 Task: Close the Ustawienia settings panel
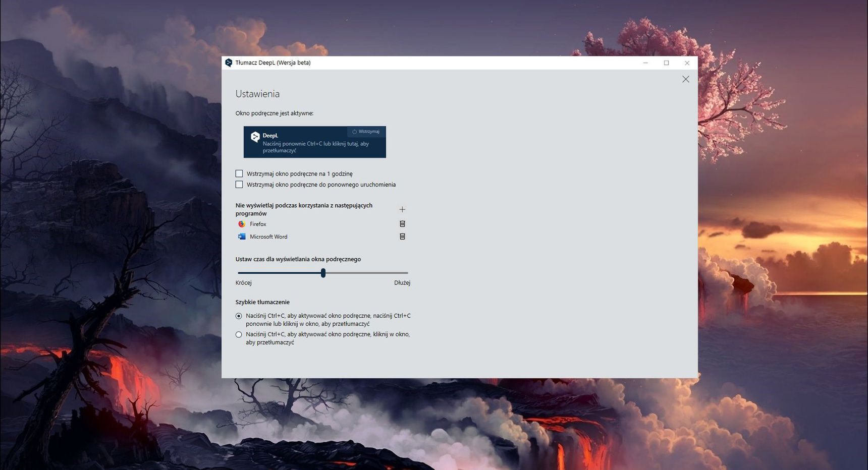point(685,79)
